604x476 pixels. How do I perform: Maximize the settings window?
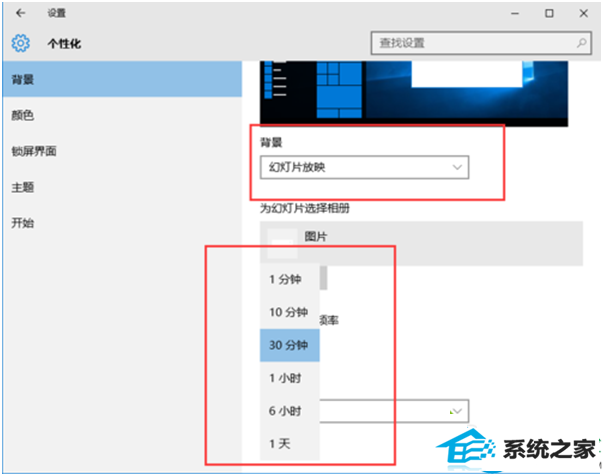549,13
